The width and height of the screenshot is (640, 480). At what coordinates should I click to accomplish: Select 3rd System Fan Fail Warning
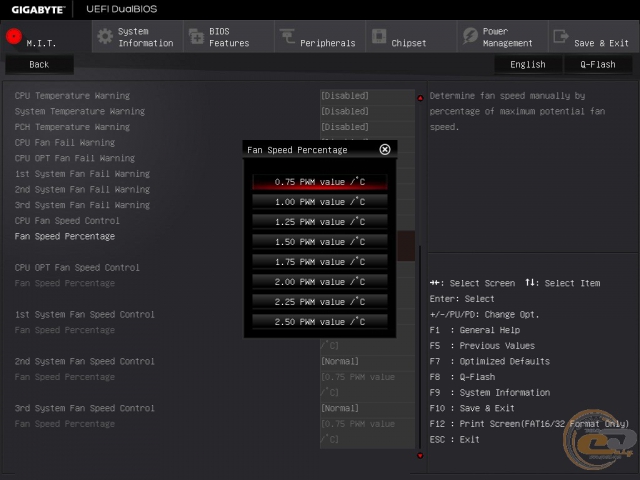[82, 205]
